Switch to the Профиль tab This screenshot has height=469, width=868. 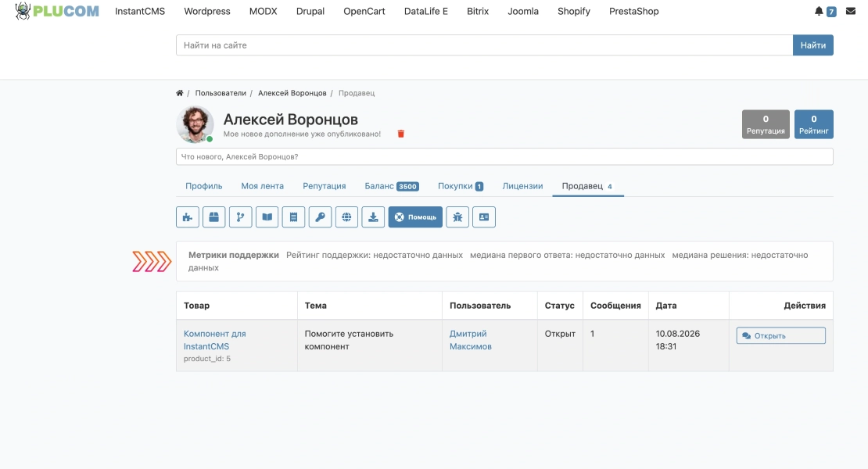point(204,186)
